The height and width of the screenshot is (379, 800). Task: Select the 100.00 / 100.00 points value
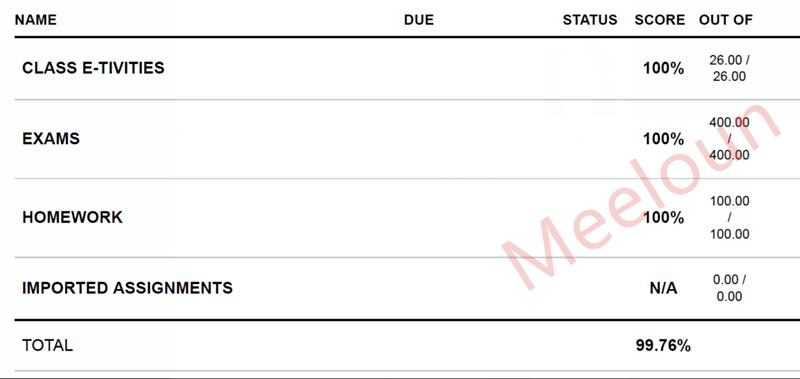(x=730, y=217)
